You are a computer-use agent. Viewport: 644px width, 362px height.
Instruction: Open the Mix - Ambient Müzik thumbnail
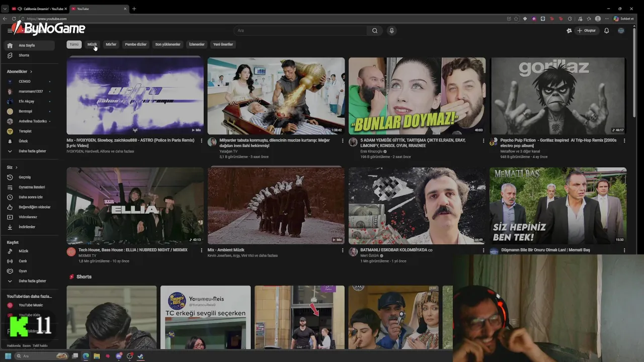click(x=276, y=206)
